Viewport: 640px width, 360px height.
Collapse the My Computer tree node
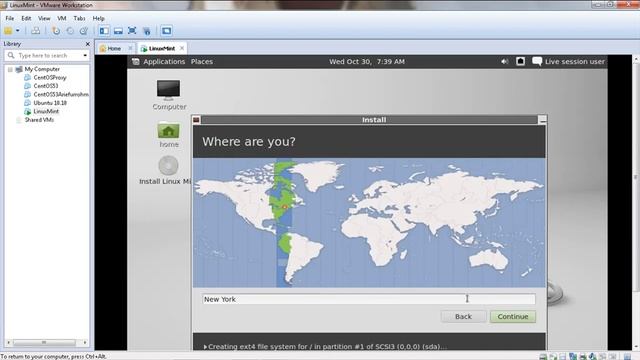[x=10, y=69]
